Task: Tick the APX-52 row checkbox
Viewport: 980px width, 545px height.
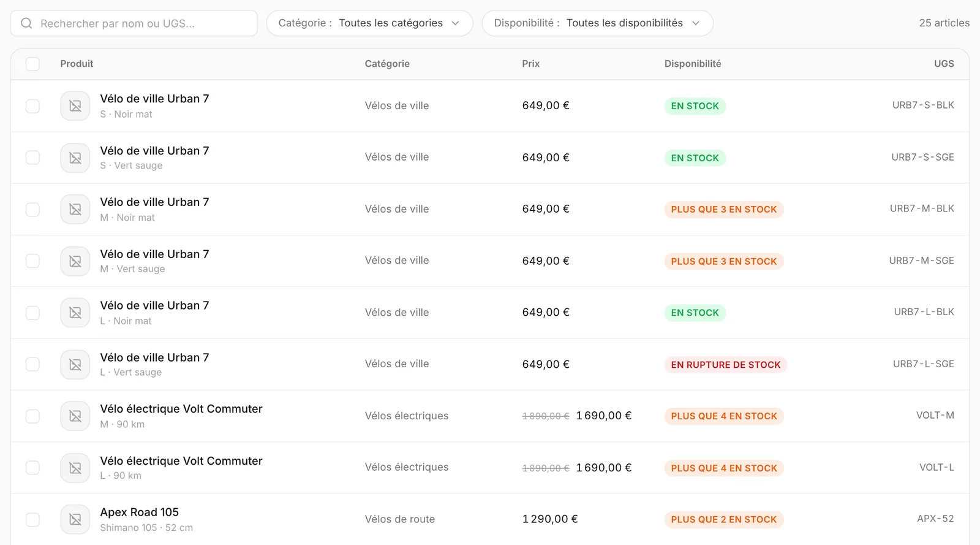Action: coord(32,520)
